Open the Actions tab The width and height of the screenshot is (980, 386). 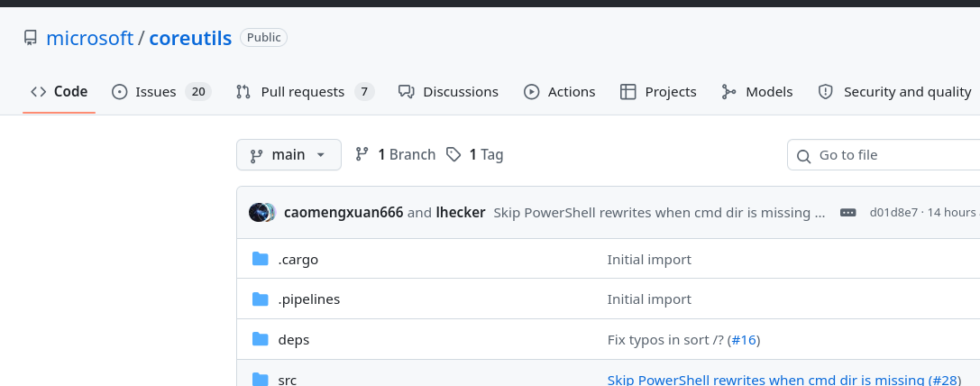coord(559,92)
